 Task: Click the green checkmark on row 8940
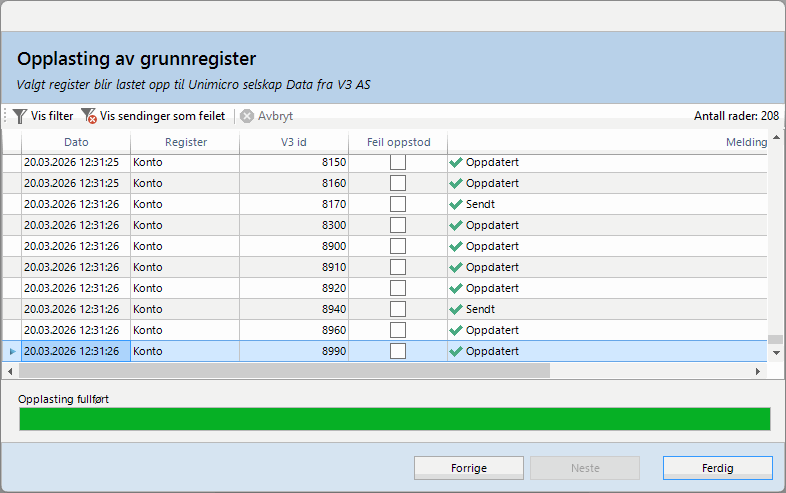point(456,309)
